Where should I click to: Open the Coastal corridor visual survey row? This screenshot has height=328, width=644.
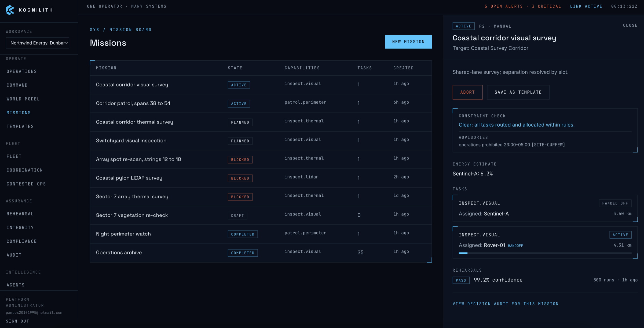[261, 85]
